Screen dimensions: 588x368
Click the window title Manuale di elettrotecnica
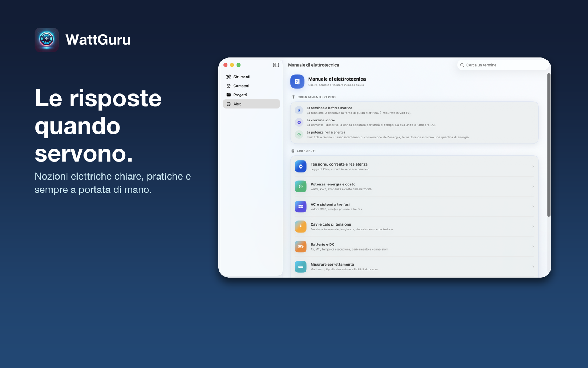[313, 65]
